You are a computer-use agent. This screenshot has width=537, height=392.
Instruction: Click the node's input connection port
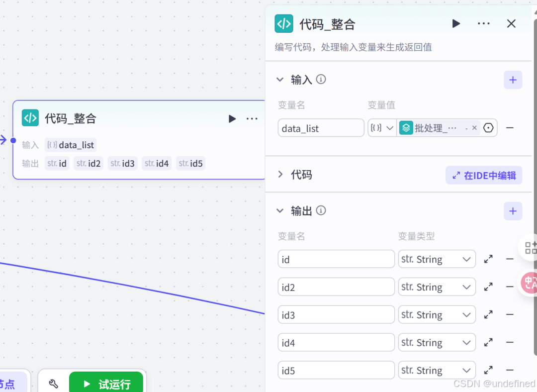point(13,140)
